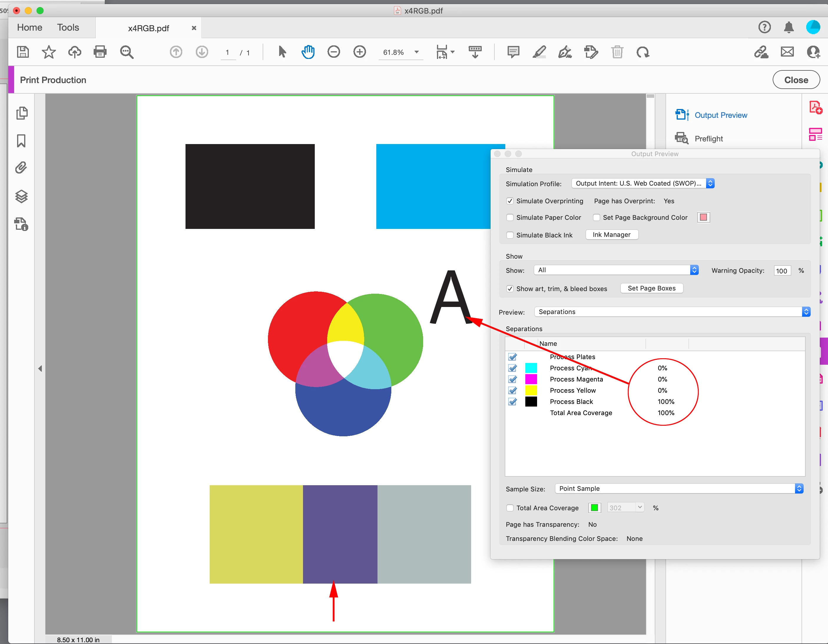
Task: Open the Layers panel icon
Action: tap(21, 196)
